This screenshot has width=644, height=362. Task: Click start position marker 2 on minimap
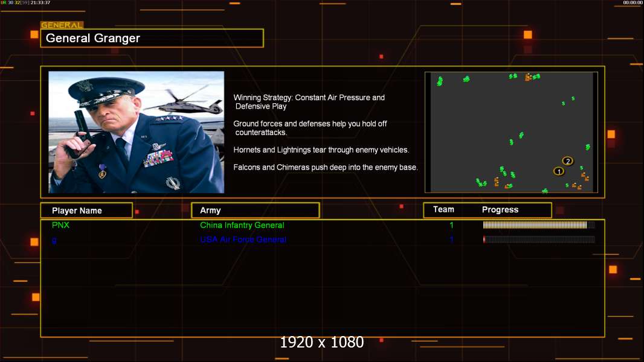click(568, 161)
